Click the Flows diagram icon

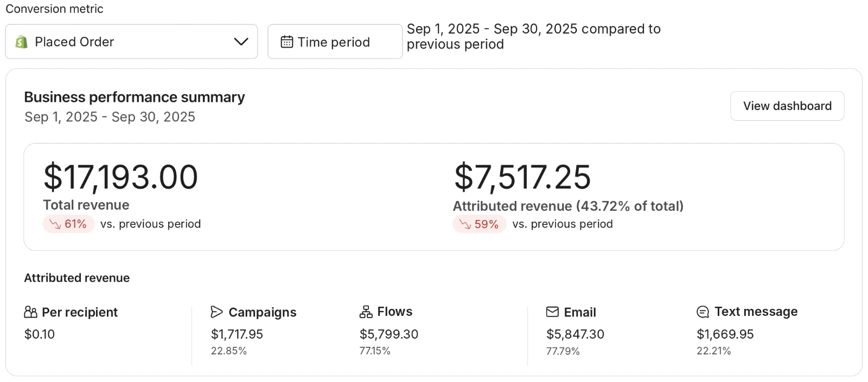[366, 312]
